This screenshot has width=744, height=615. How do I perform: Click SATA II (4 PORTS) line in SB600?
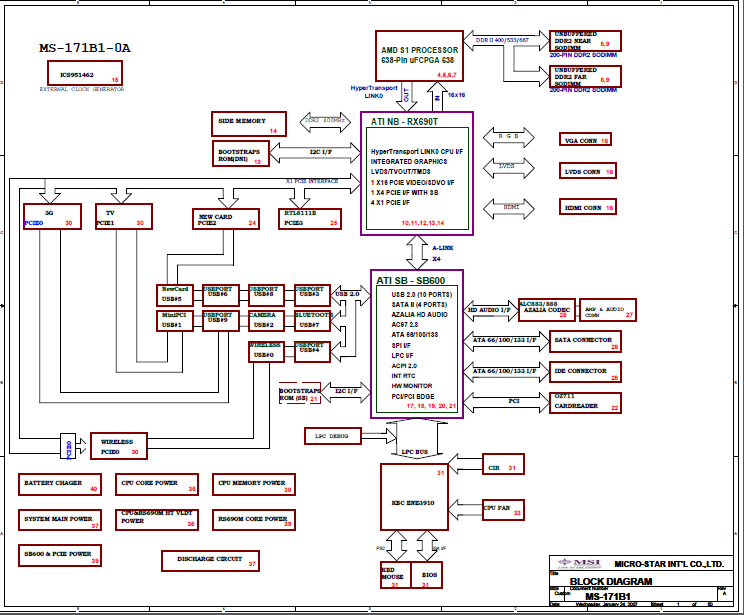(419, 305)
